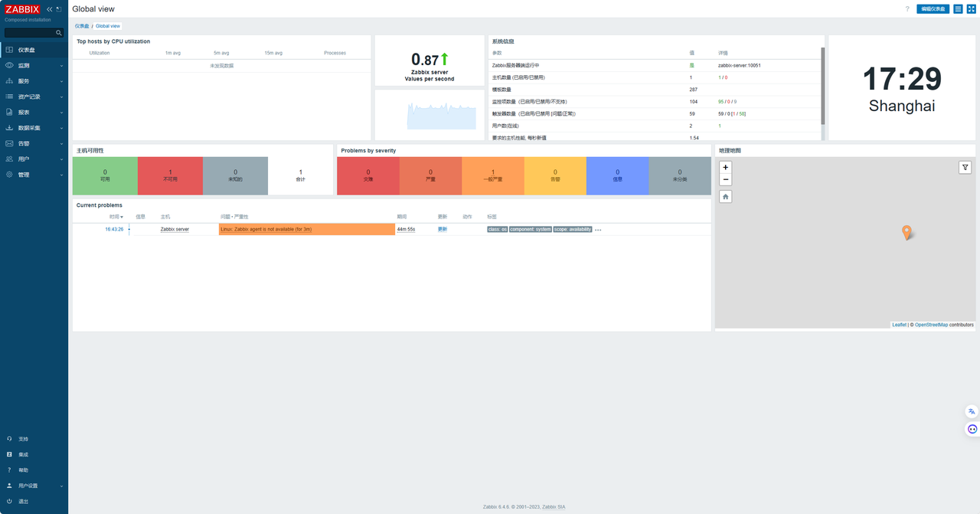The height and width of the screenshot is (514, 980).
Task: Click the red 不可用 unavailable hosts tile
Action: coord(170,175)
